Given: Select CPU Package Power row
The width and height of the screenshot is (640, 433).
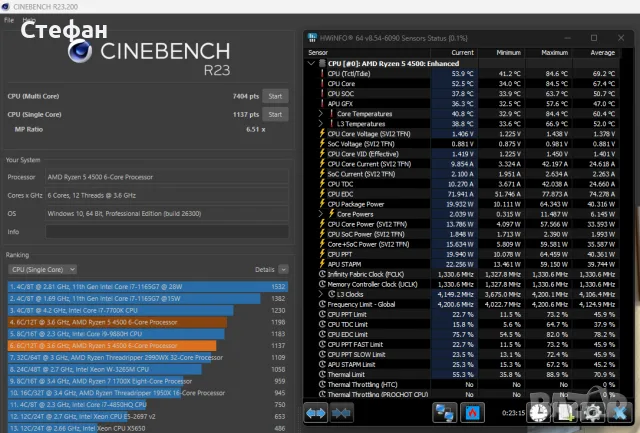Looking at the screenshot, I should (461, 204).
